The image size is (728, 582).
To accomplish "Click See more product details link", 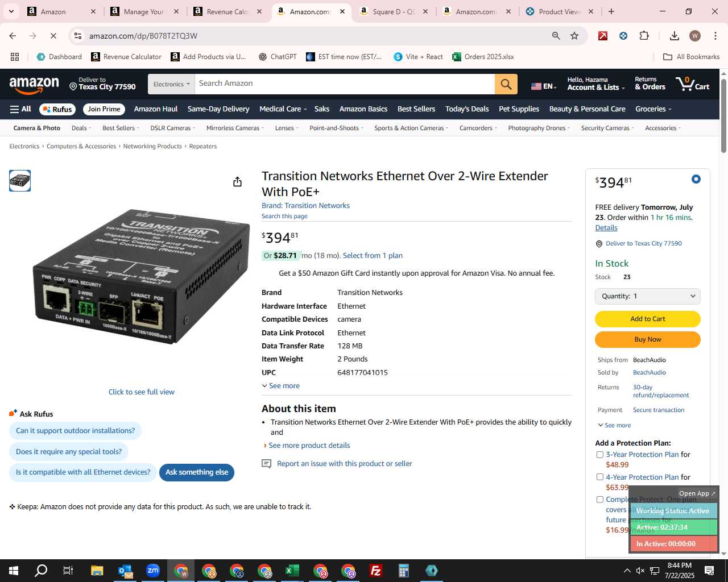I will [309, 446].
